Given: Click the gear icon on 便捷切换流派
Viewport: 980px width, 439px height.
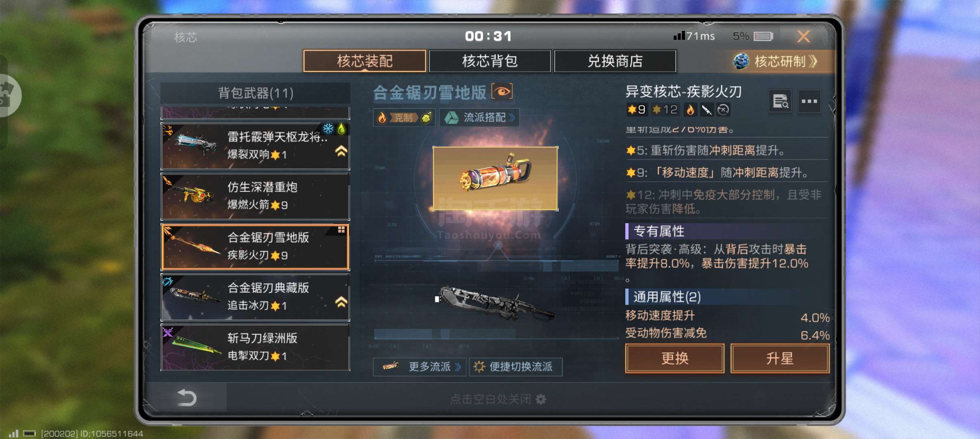Looking at the screenshot, I should pos(479,367).
